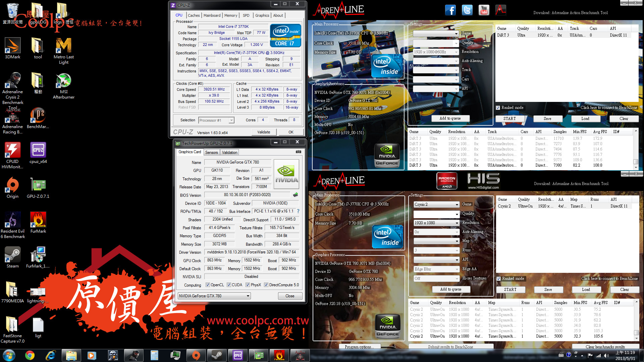Toggle Ranked mode in the Crysis 2 benchmark
The image size is (644, 362).
[498, 279]
